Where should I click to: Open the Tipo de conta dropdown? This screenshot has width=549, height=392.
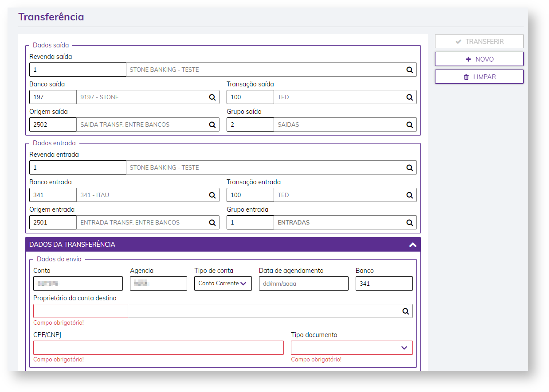(x=223, y=283)
